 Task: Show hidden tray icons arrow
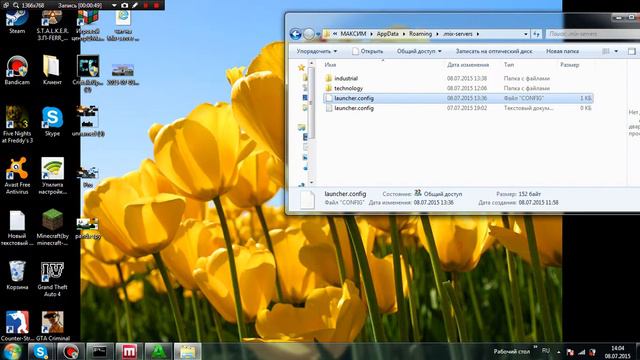click(x=558, y=351)
